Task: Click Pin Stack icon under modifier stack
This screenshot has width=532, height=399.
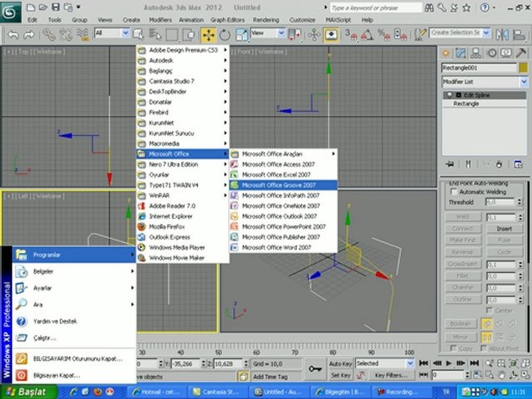Action: tap(450, 164)
